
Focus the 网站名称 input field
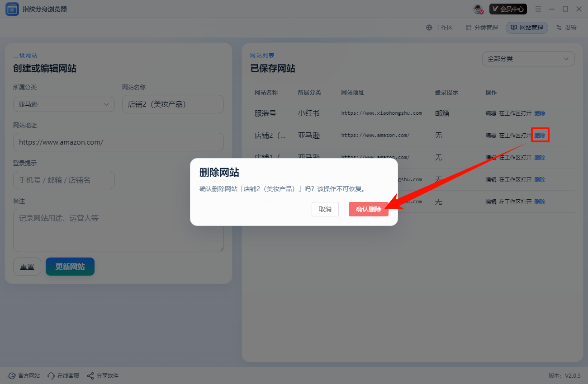tap(173, 104)
